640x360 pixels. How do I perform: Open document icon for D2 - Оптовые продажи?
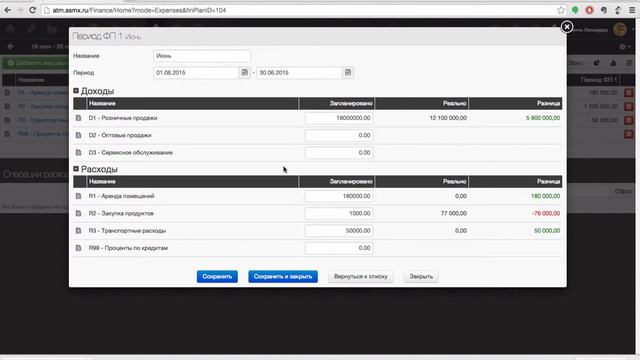78,135
